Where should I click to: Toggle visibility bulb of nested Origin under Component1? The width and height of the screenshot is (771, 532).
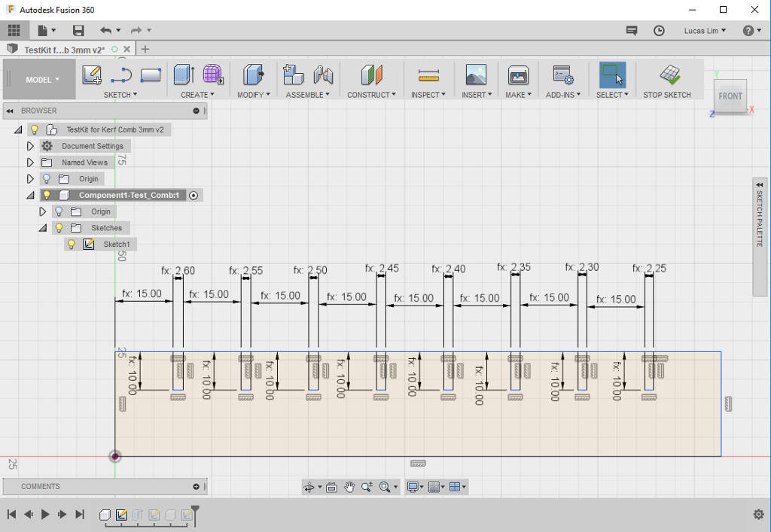(x=59, y=211)
